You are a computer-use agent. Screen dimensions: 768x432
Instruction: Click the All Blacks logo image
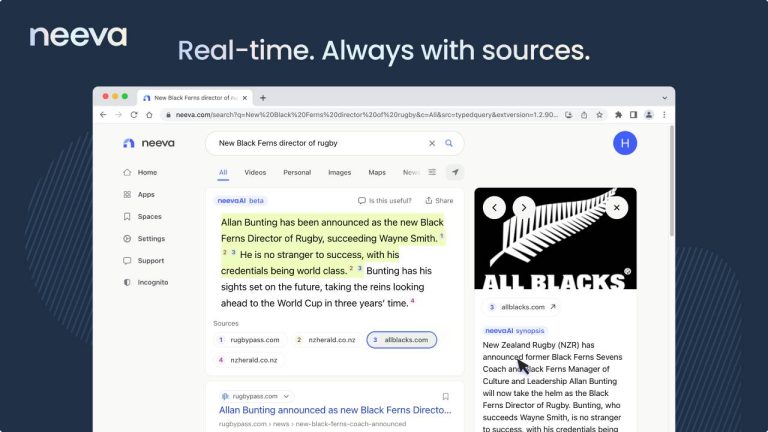coord(555,239)
